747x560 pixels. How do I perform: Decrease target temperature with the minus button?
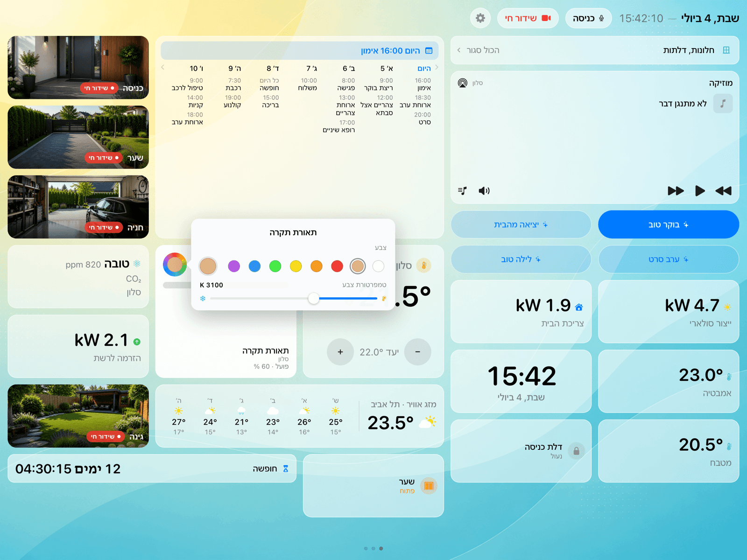[x=417, y=352]
